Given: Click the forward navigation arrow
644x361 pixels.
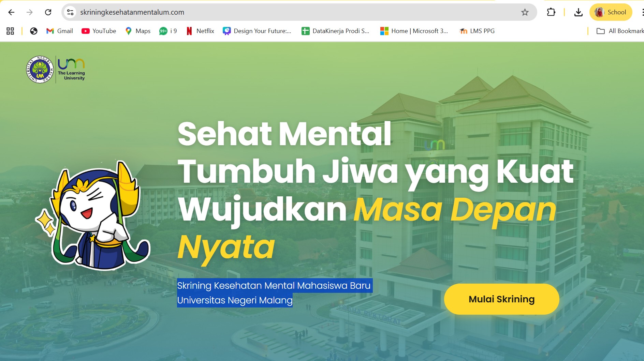Looking at the screenshot, I should coord(30,12).
